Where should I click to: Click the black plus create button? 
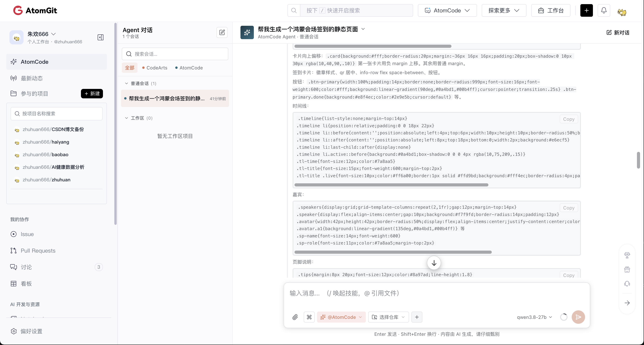click(586, 10)
